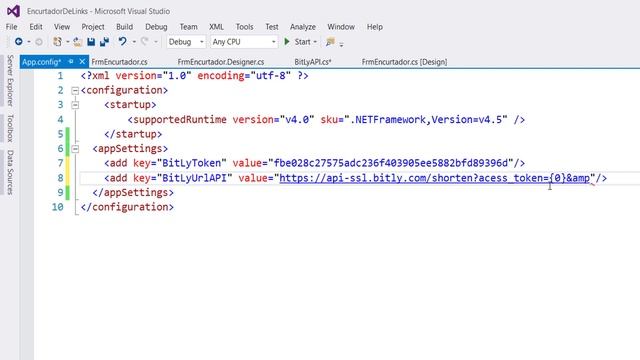This screenshot has width=640, height=360.
Task: Start debugging with the Start button
Action: pos(298,42)
